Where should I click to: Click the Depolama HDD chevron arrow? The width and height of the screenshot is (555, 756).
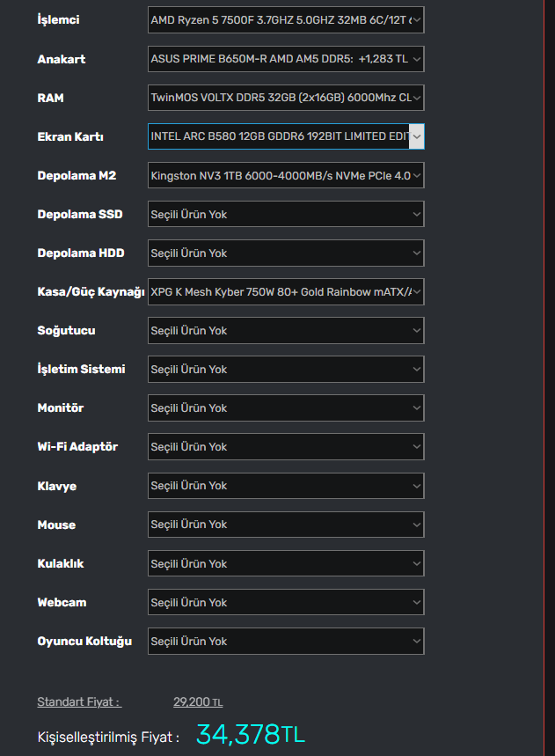pyautogui.click(x=417, y=253)
